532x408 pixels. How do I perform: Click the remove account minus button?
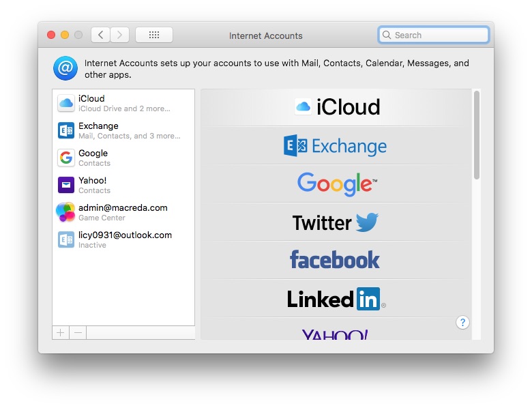78,333
